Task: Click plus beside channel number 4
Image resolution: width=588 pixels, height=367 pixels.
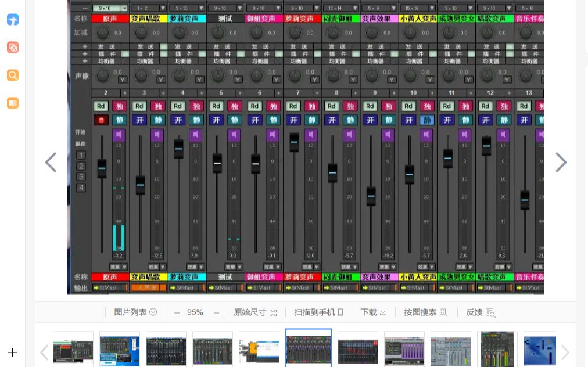Action: click(202, 92)
